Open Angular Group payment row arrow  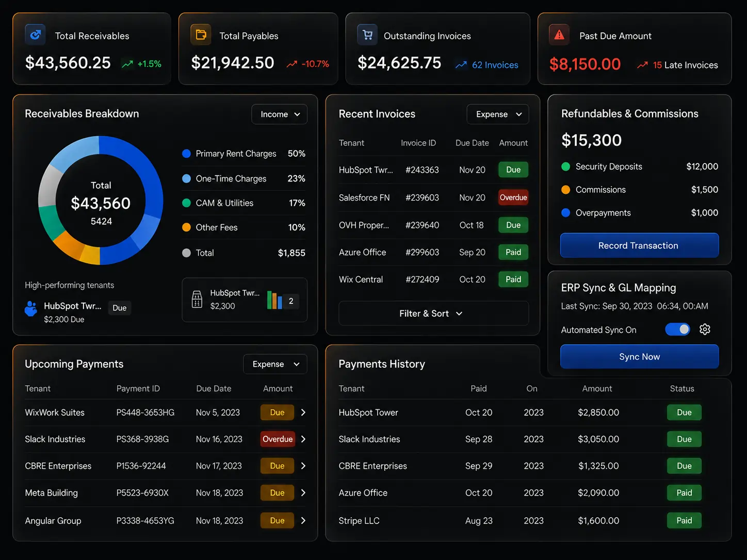[303, 521]
